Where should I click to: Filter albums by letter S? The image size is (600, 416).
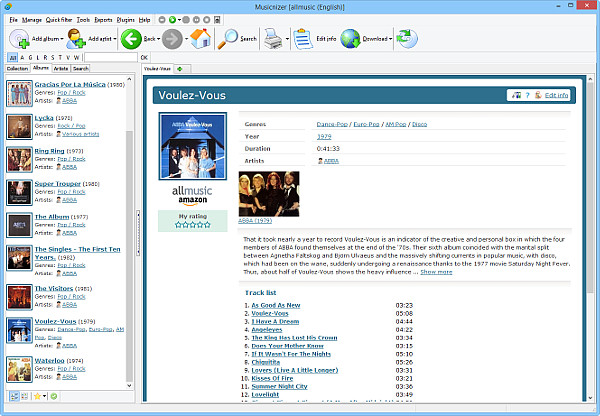(53, 58)
